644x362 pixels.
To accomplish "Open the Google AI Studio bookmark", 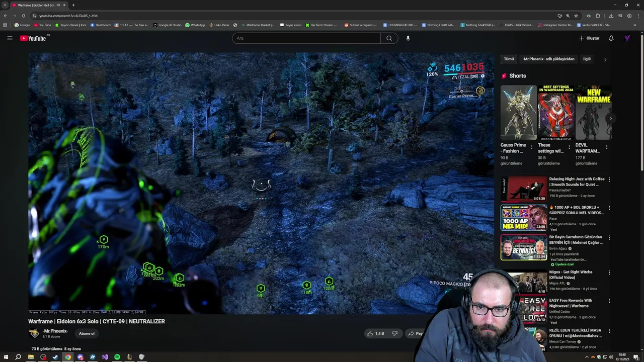I will 168,25.
